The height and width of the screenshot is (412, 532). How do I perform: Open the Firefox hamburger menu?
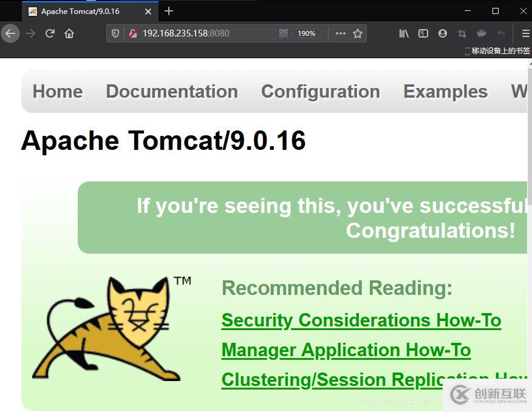point(525,33)
